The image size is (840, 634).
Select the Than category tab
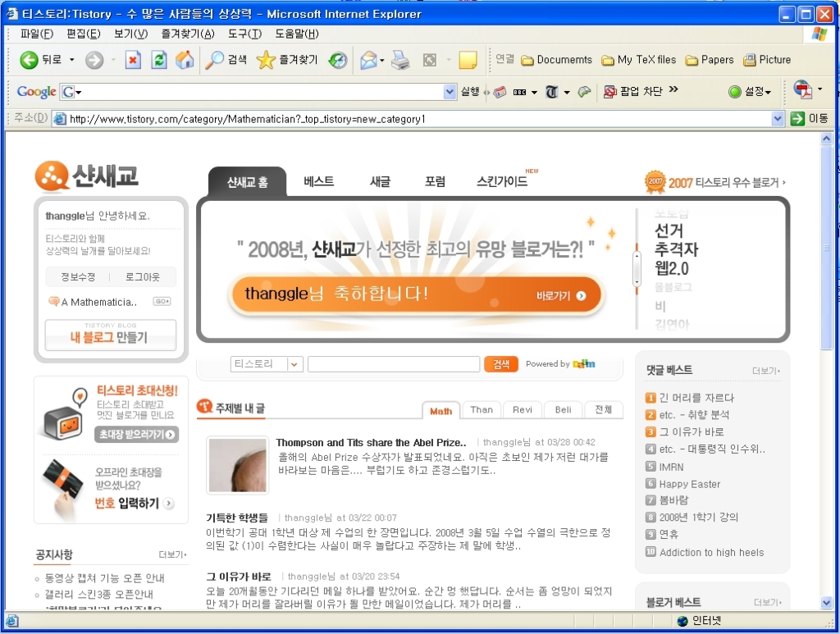[x=482, y=409]
